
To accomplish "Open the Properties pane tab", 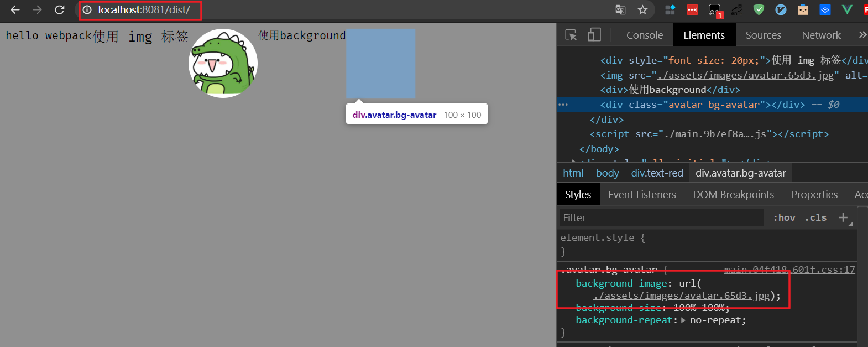I will tap(814, 195).
